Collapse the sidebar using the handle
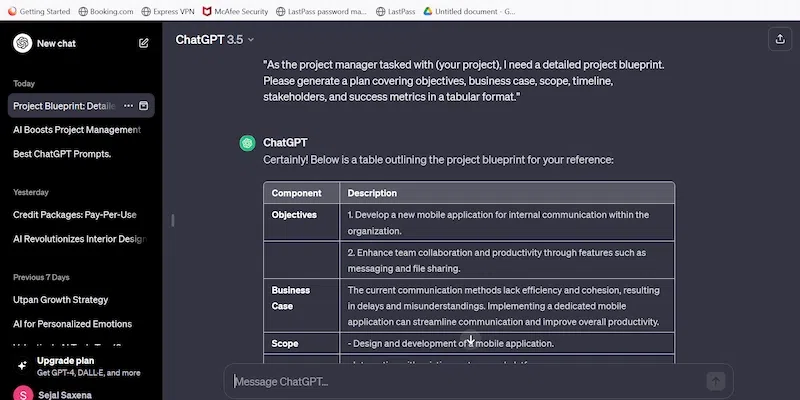This screenshot has height=400, width=800. click(174, 220)
